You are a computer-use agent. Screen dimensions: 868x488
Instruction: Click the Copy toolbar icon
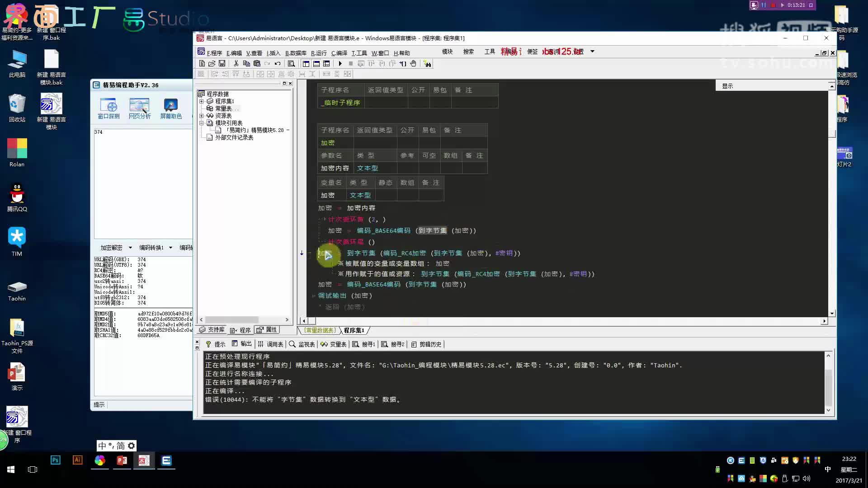(246, 64)
